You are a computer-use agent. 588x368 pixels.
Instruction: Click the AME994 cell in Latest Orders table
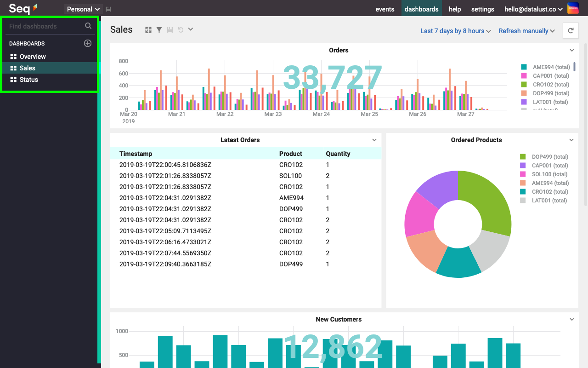(291, 198)
